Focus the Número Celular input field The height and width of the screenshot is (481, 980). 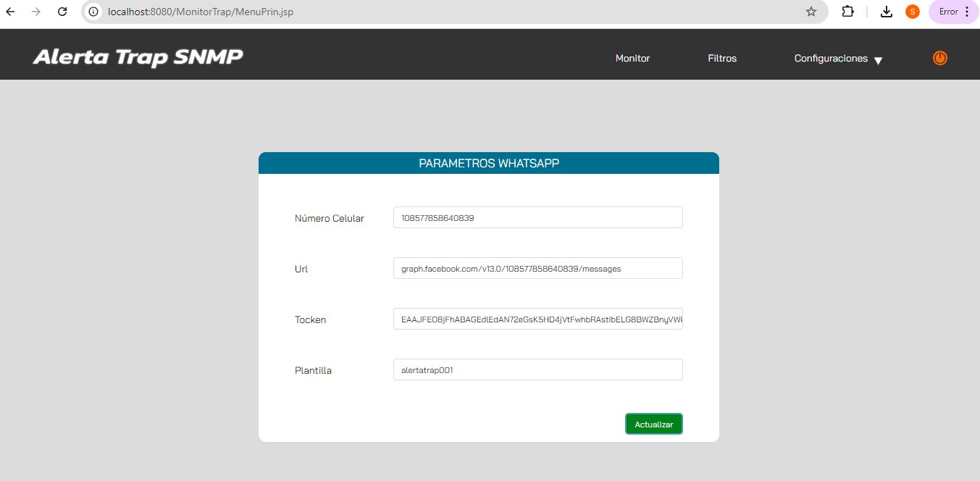[x=537, y=217]
